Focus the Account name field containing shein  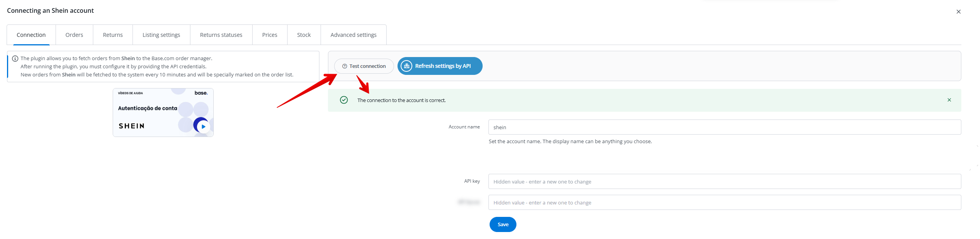click(724, 127)
